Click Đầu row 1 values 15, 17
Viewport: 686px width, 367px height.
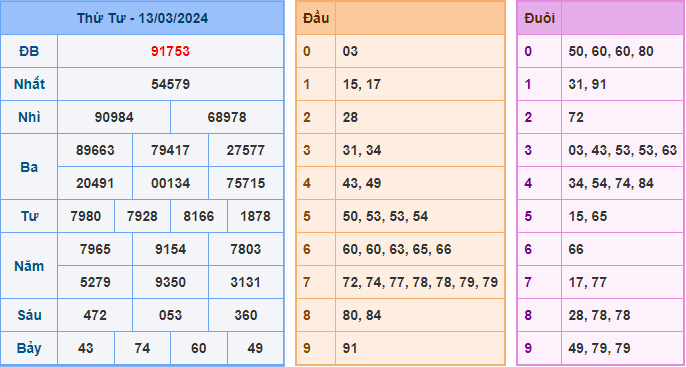pyautogui.click(x=362, y=84)
